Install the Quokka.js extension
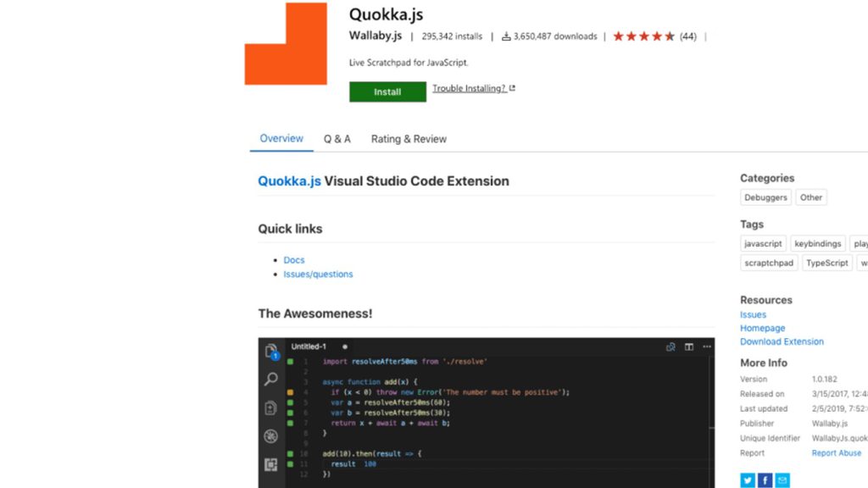This screenshot has width=868, height=488. coord(387,91)
